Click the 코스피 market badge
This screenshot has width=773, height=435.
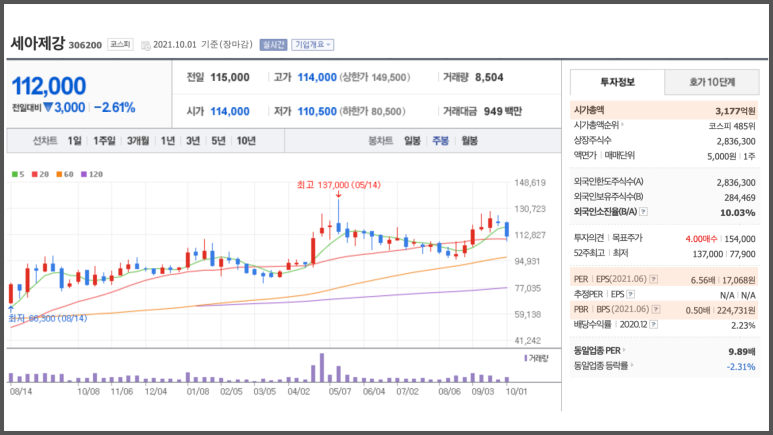[x=120, y=44]
